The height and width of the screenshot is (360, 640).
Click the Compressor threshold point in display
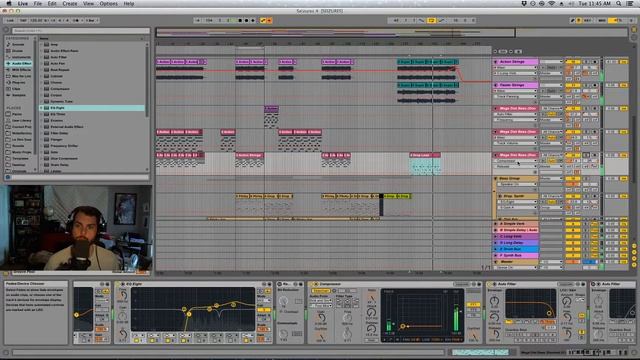tap(403, 326)
